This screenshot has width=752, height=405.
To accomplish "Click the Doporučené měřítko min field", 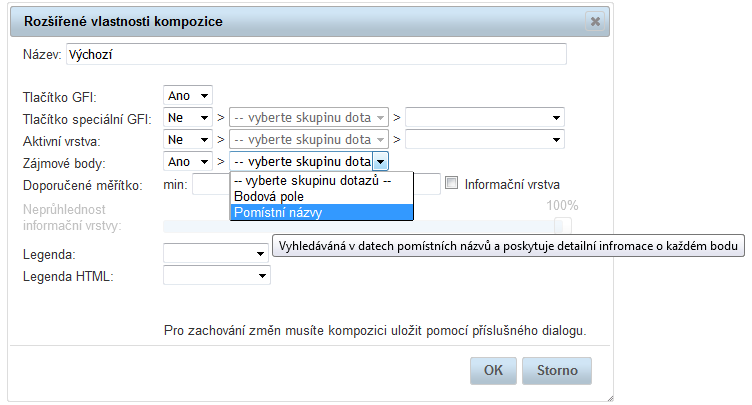I will tap(211, 185).
